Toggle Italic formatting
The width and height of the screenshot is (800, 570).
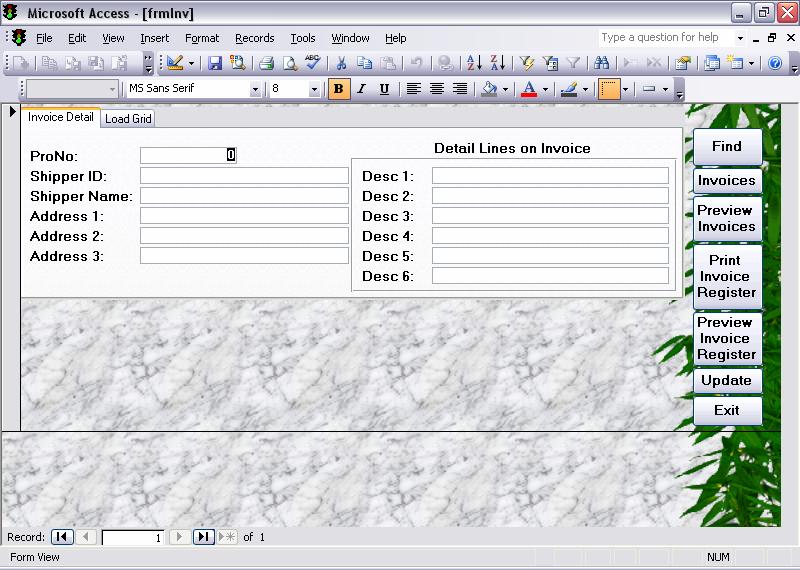click(361, 89)
